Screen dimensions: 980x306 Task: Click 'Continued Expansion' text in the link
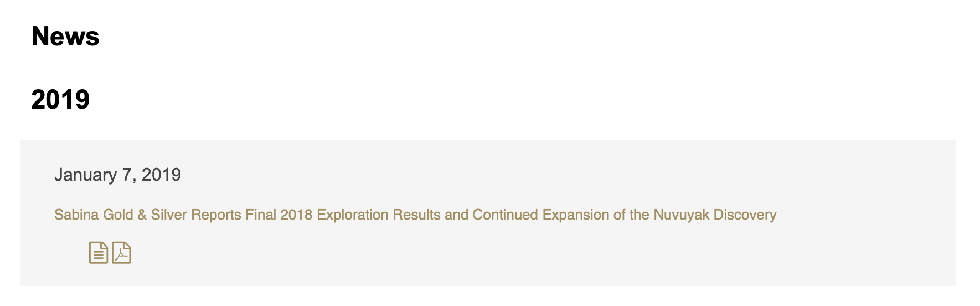pyautogui.click(x=541, y=215)
